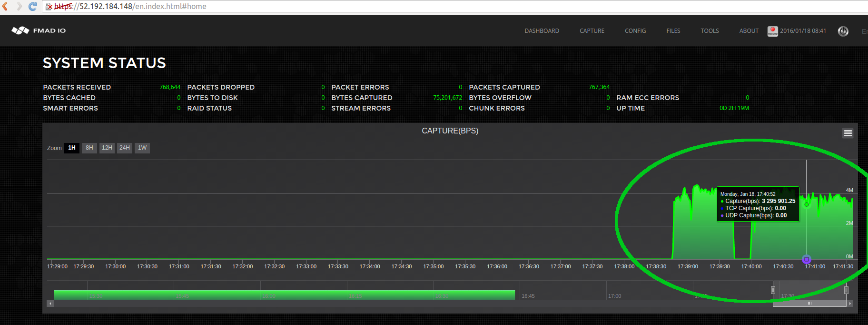
Task: Open the DASHBOARD menu item
Action: pos(542,30)
